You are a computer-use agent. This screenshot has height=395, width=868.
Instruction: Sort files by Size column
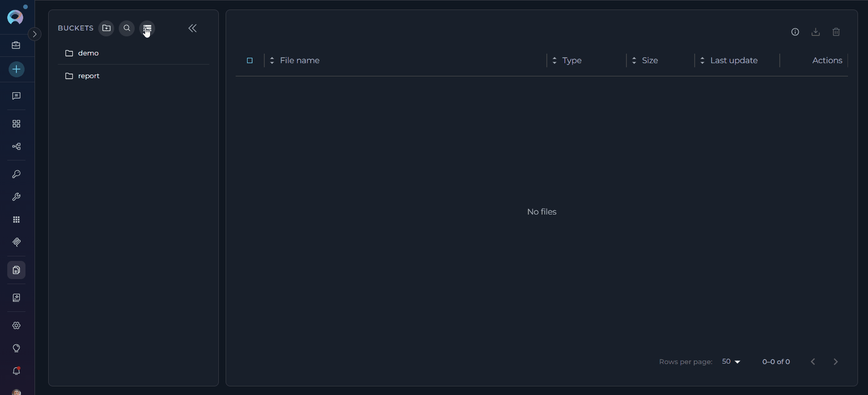pyautogui.click(x=650, y=60)
